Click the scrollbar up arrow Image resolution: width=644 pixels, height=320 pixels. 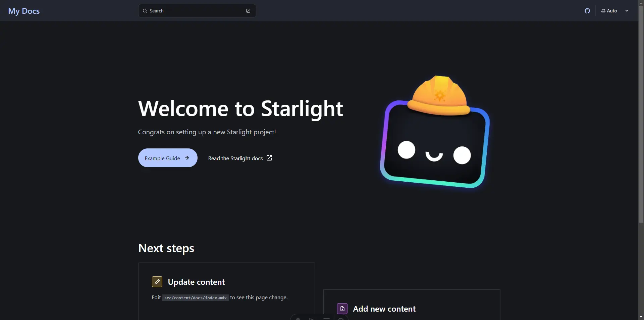[x=641, y=2]
